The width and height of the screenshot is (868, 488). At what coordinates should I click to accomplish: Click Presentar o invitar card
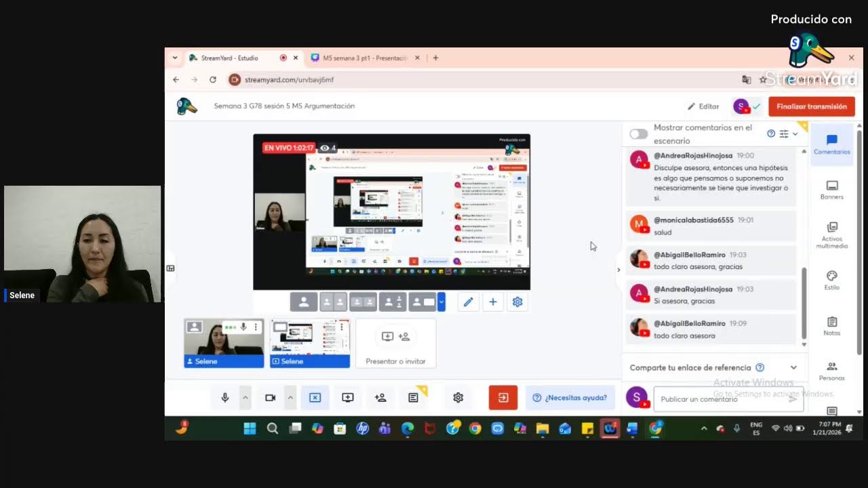click(395, 344)
